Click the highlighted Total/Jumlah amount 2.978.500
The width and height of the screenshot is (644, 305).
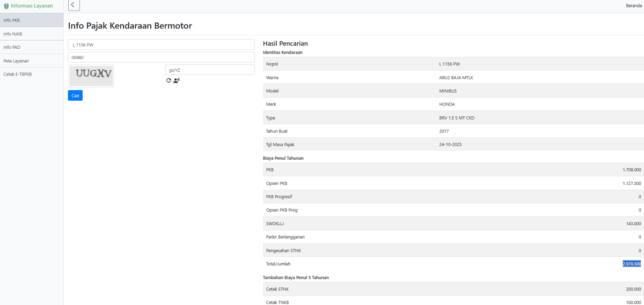tap(632, 264)
